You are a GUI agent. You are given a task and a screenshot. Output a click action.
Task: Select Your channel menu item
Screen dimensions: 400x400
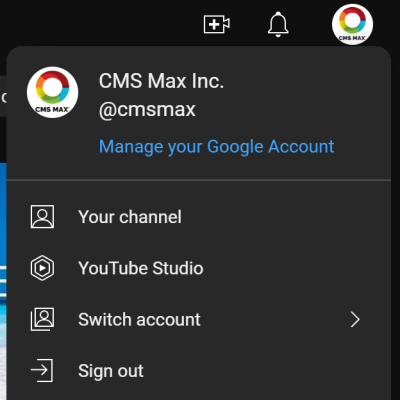[x=199, y=217]
